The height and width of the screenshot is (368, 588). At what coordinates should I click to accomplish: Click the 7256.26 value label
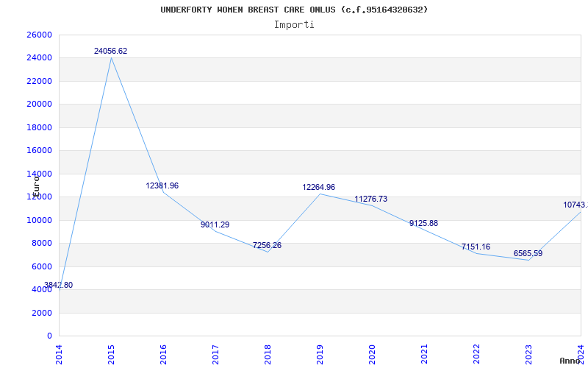(x=267, y=246)
